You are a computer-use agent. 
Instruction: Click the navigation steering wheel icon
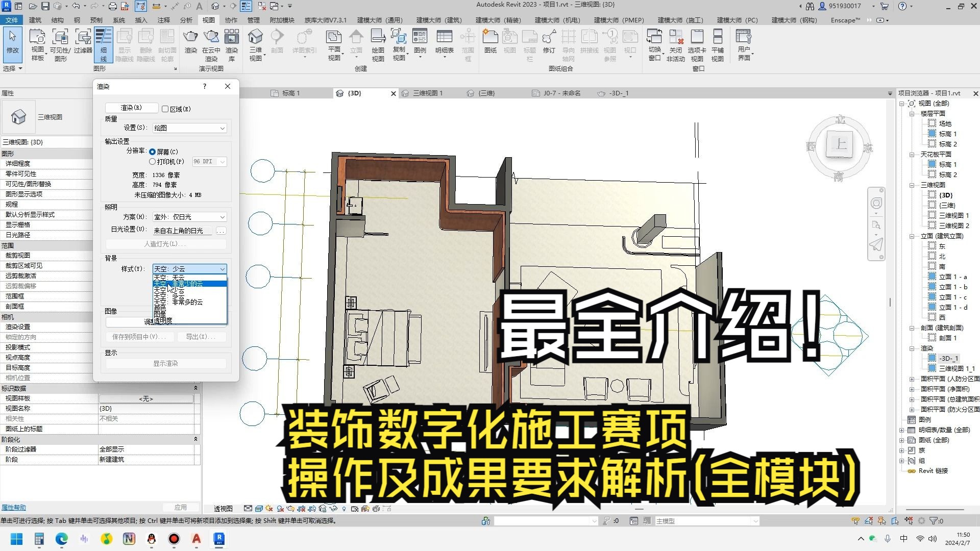click(x=876, y=204)
